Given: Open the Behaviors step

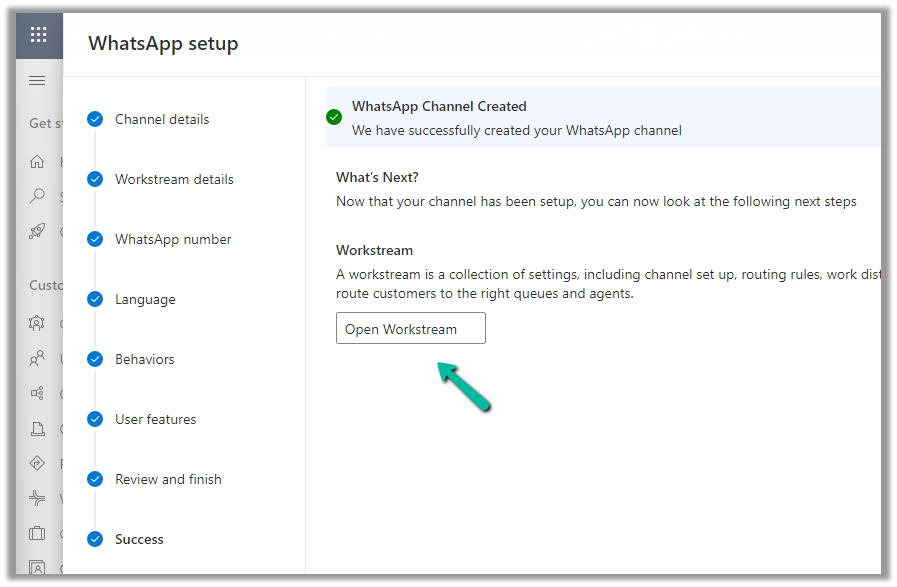Looking at the screenshot, I should click(144, 359).
